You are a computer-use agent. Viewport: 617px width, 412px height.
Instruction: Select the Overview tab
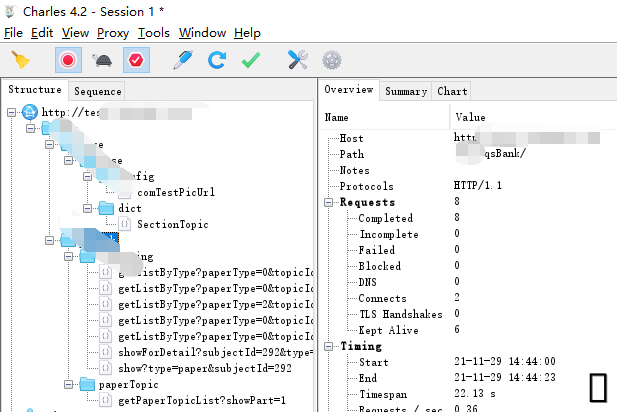click(349, 90)
